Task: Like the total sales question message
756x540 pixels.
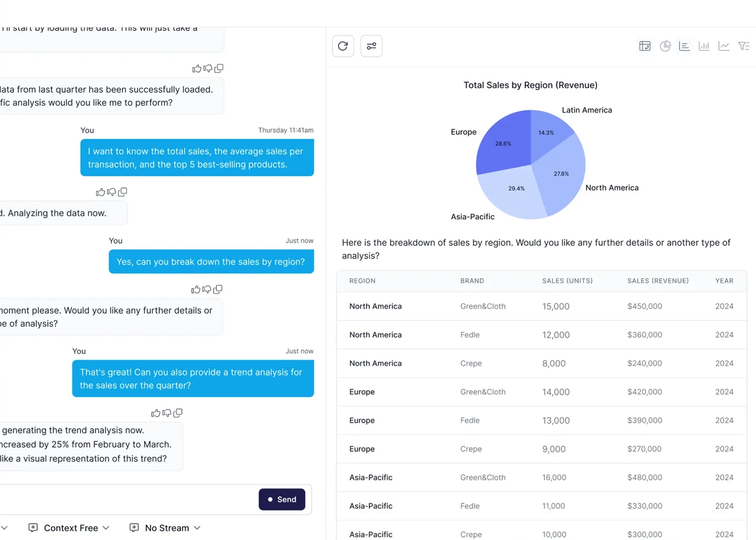Action: 101,192
